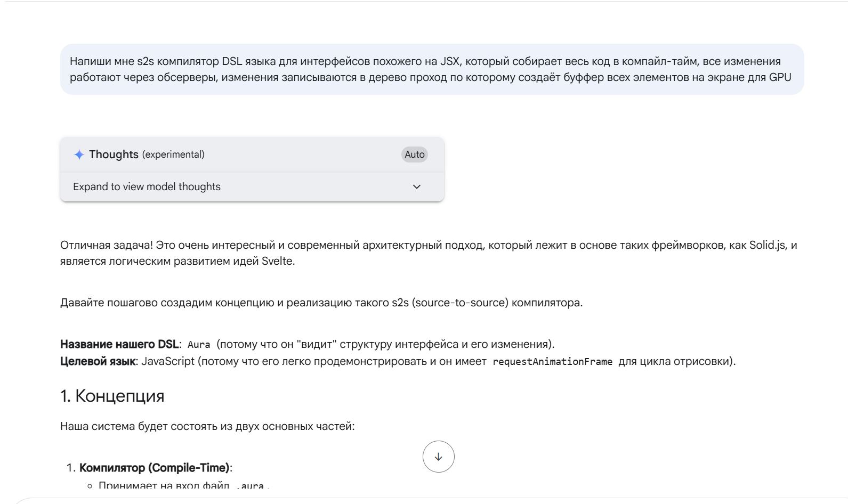The height and width of the screenshot is (504, 848).
Task: Click the word 'Solid.js' in the response
Action: coord(767,245)
